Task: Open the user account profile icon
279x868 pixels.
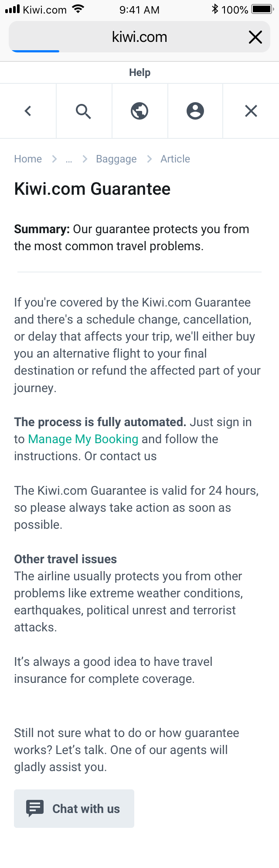Action: click(195, 111)
